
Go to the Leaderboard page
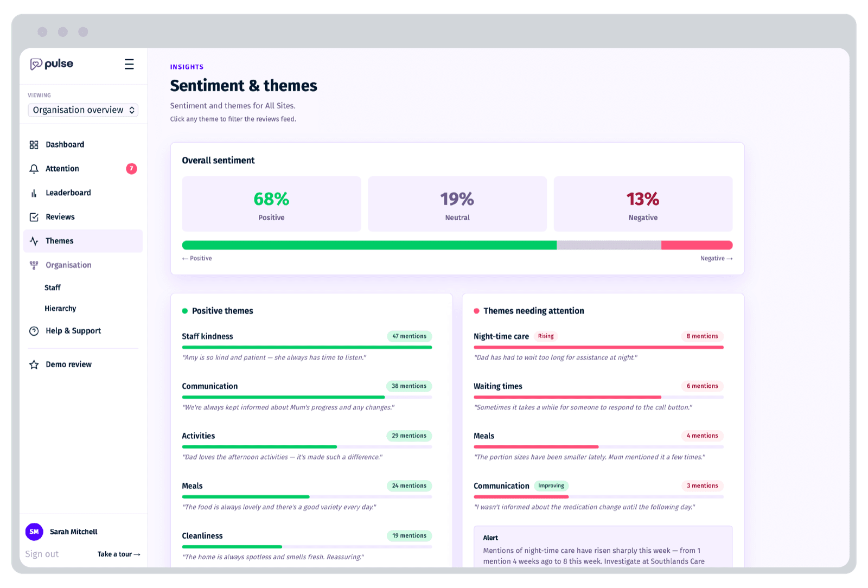pos(83,193)
